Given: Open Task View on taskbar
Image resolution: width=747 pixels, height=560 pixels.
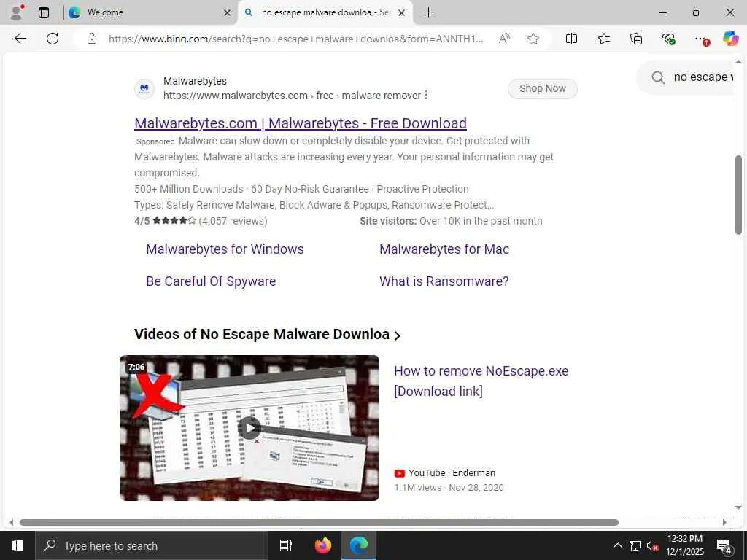Looking at the screenshot, I should point(286,545).
